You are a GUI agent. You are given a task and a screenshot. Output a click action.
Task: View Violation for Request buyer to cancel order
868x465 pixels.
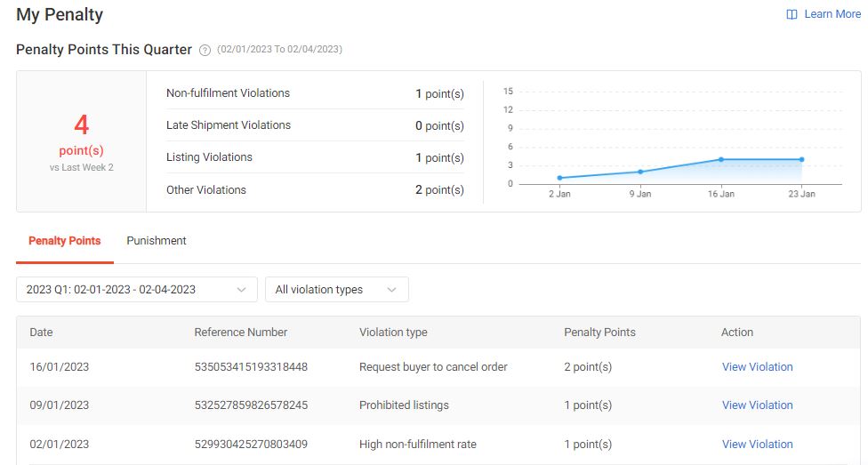point(758,367)
